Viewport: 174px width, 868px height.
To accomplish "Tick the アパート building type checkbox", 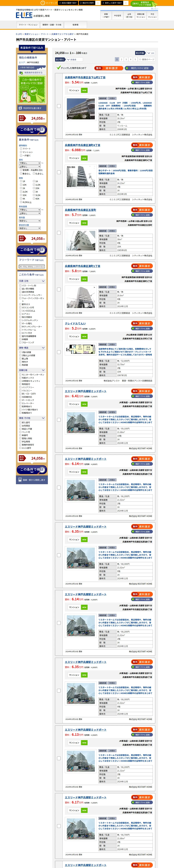I will (x=21, y=149).
